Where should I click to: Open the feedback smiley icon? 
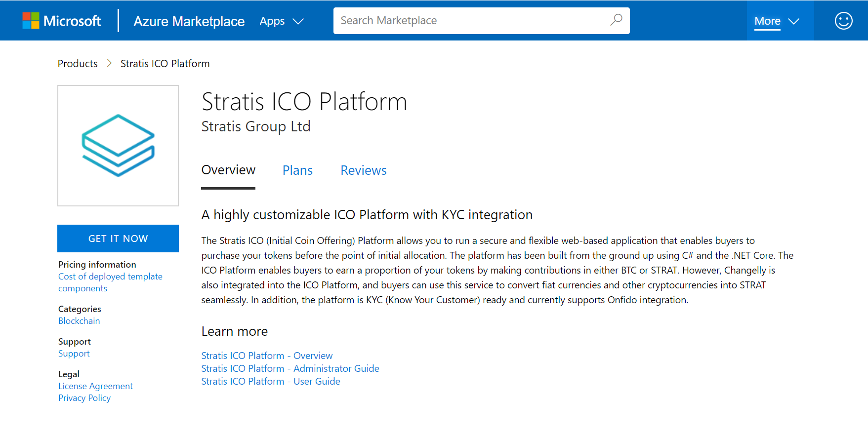click(x=843, y=21)
